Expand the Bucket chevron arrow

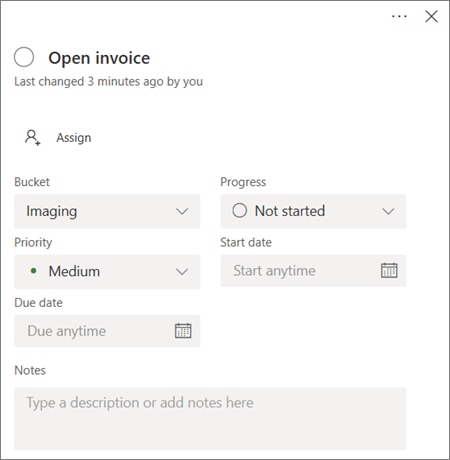182,211
